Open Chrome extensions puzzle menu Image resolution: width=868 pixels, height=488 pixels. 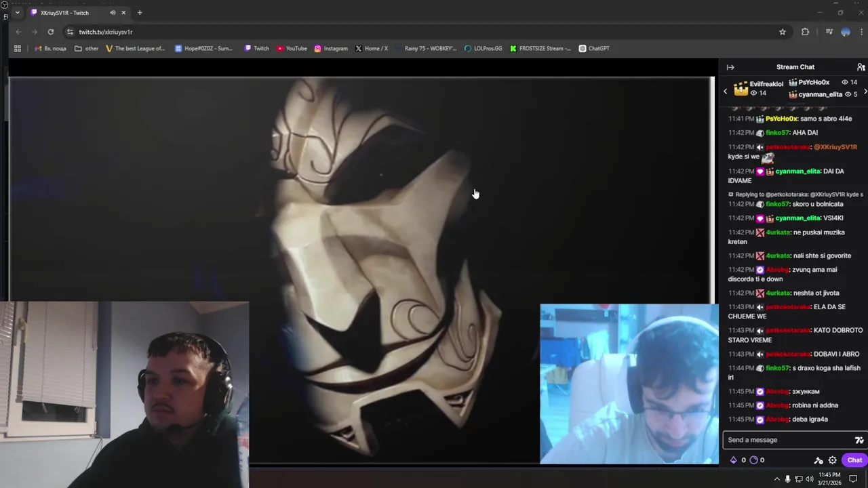tap(805, 32)
